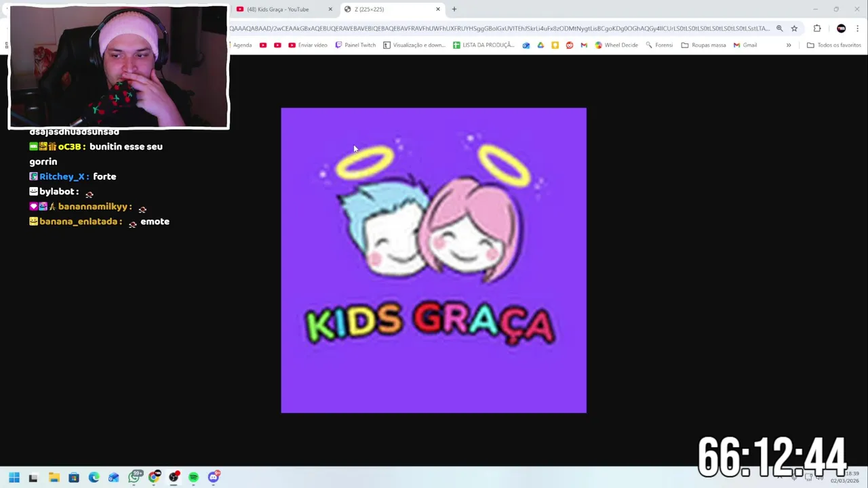Image resolution: width=868 pixels, height=488 pixels.
Task: Open OBS Studio from the taskbar
Action: click(x=174, y=477)
